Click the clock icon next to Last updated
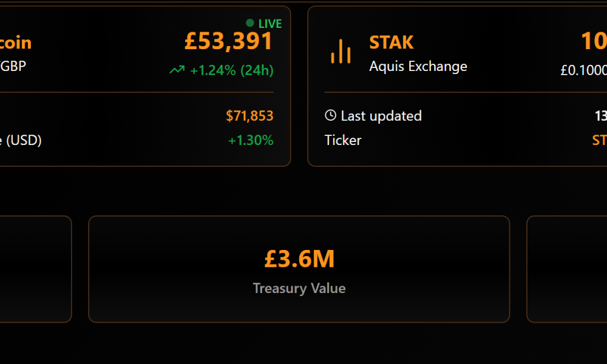This screenshot has height=364, width=607. click(330, 115)
